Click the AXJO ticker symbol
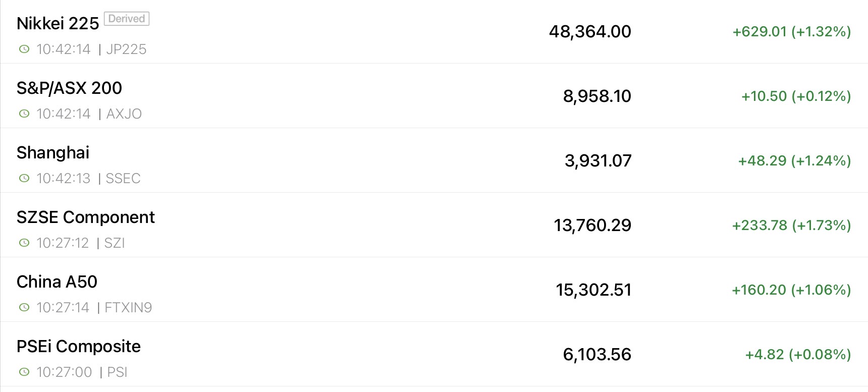868x392 pixels. 124,114
